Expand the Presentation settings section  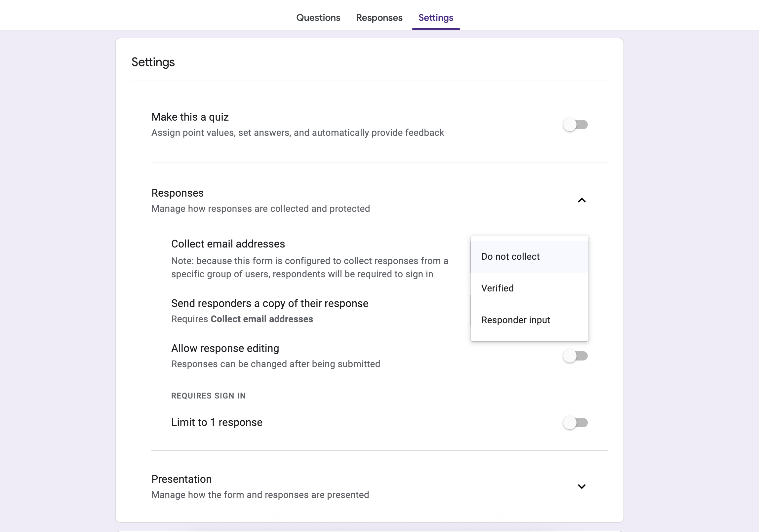[x=581, y=486]
